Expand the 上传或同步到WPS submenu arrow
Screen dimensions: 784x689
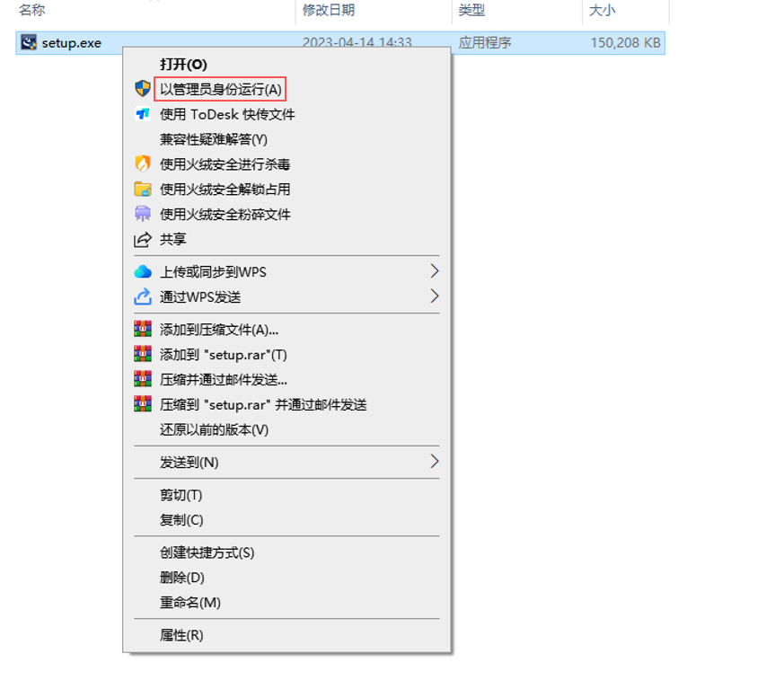(434, 271)
